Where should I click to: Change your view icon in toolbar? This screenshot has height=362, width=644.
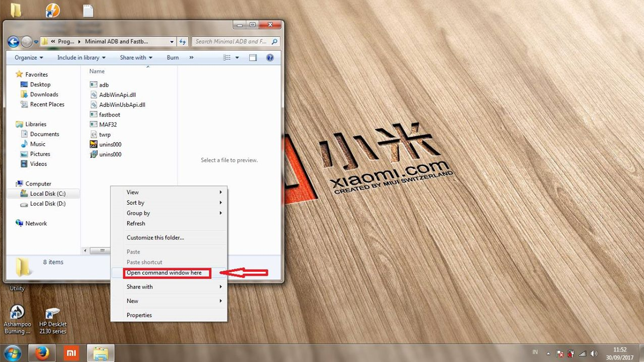[x=227, y=57]
